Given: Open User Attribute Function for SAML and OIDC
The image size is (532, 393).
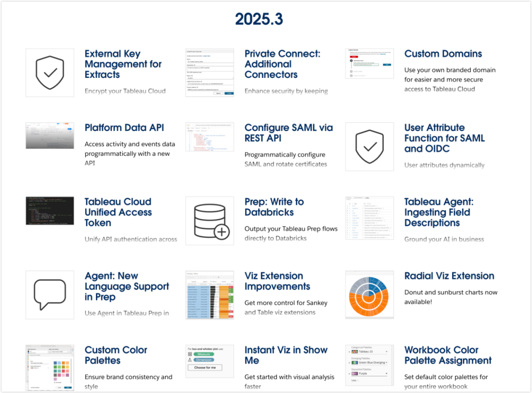Looking at the screenshot, I should 444,138.
